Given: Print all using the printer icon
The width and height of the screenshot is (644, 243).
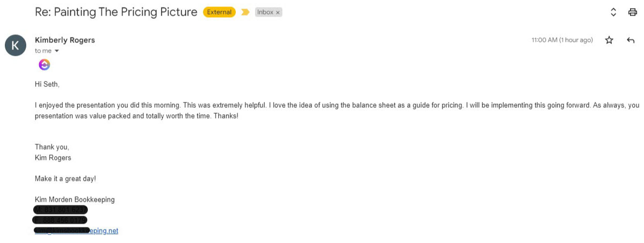Looking at the screenshot, I should coord(632,12).
